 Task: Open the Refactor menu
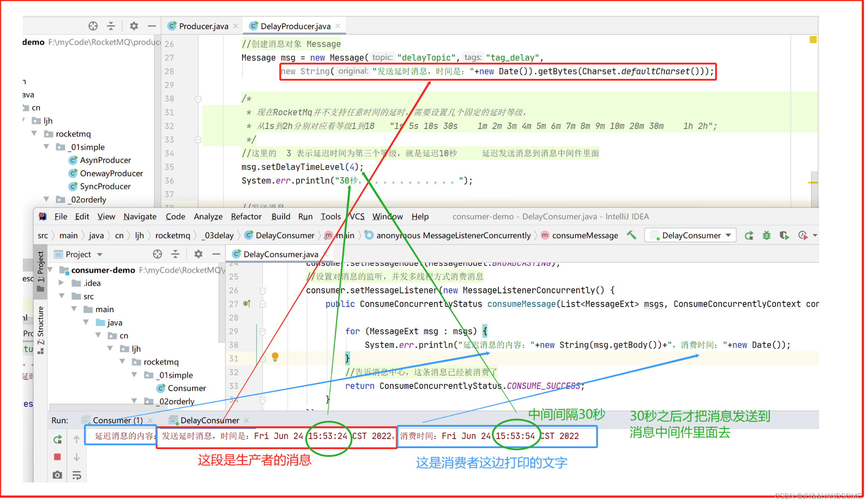[246, 217]
